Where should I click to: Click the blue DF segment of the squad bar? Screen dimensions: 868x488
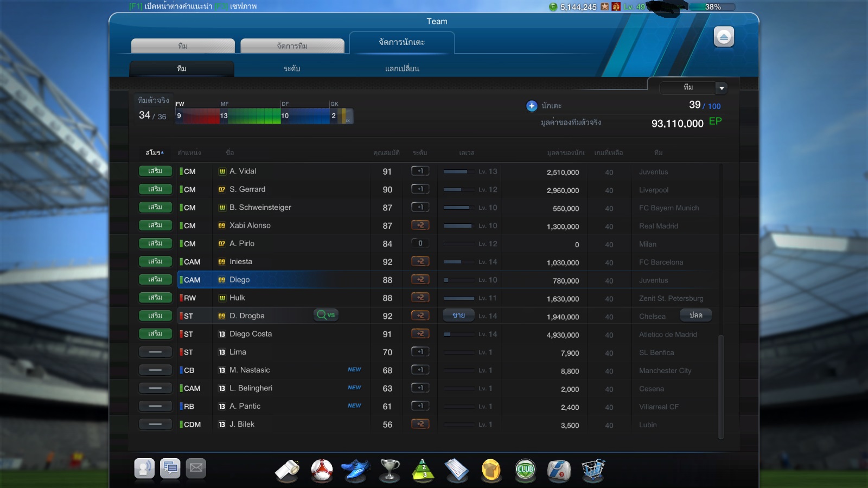[305, 116]
